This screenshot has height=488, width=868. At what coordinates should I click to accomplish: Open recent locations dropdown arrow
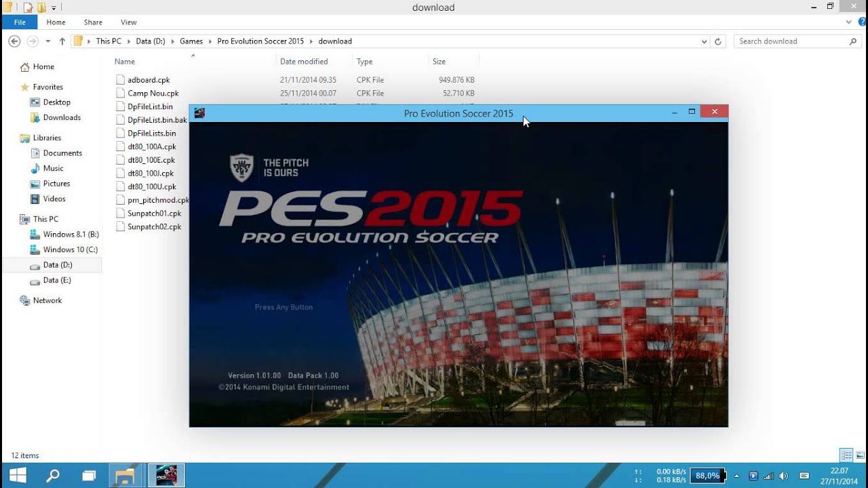(47, 41)
